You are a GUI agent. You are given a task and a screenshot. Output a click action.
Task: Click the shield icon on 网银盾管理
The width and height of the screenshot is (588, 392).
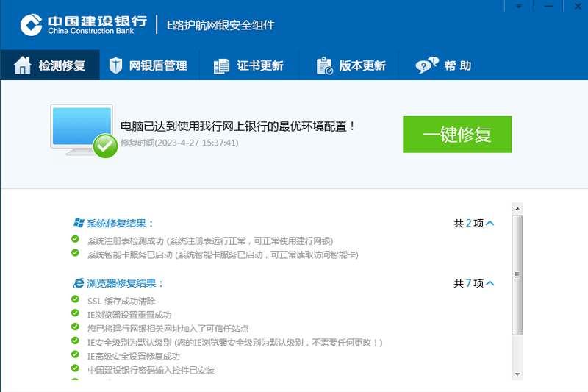tap(115, 65)
